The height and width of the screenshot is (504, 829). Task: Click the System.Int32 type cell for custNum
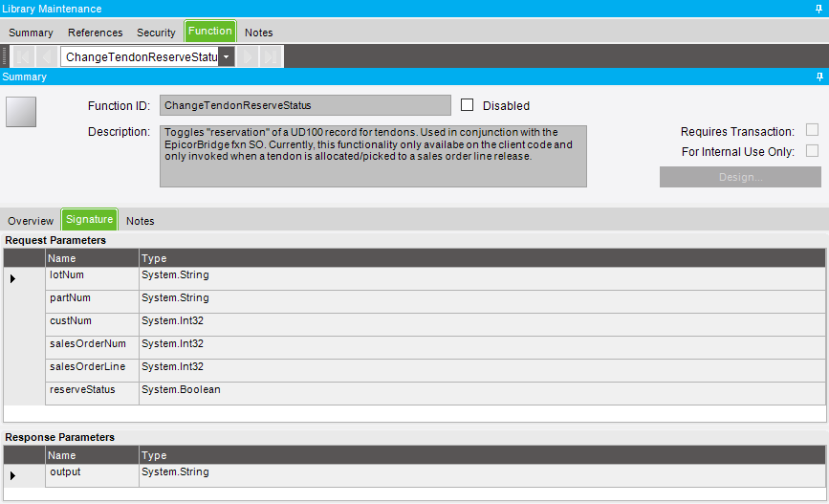pyautogui.click(x=482, y=324)
